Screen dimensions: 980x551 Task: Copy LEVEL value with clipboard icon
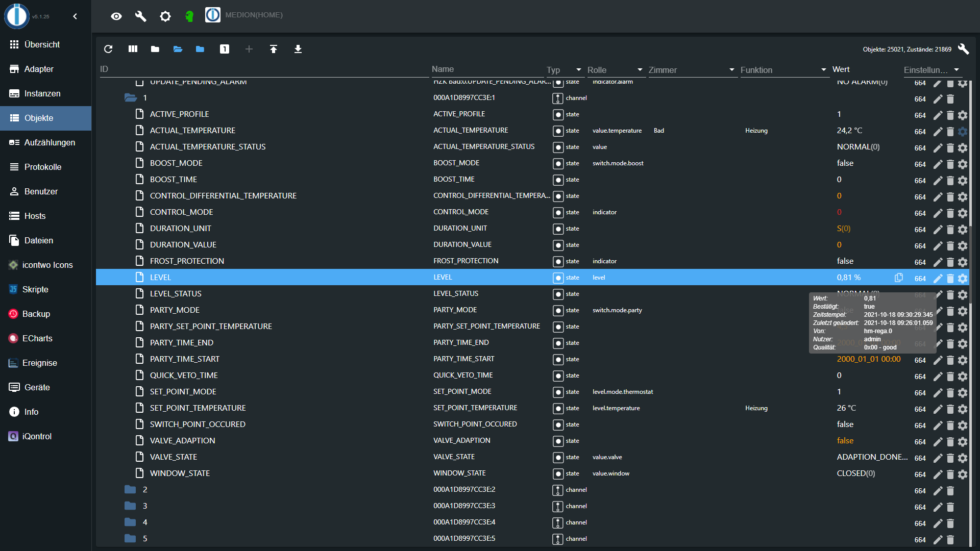pos(899,278)
